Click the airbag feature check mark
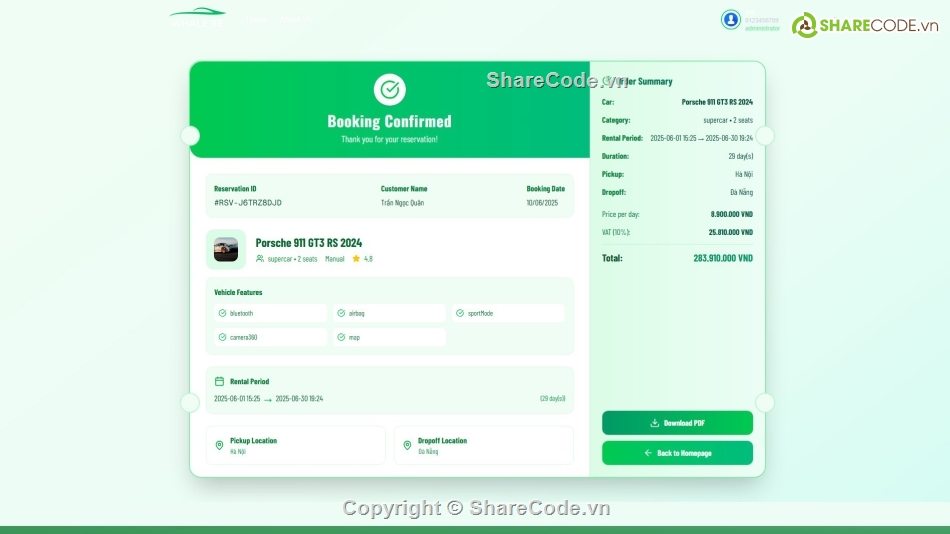This screenshot has width=950, height=534. 341,313
